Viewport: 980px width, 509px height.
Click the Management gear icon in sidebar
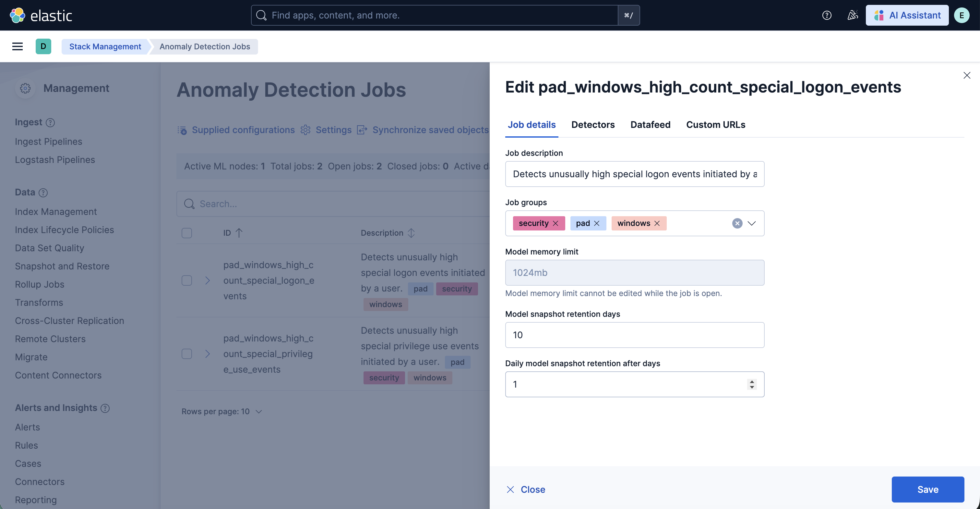pos(25,88)
